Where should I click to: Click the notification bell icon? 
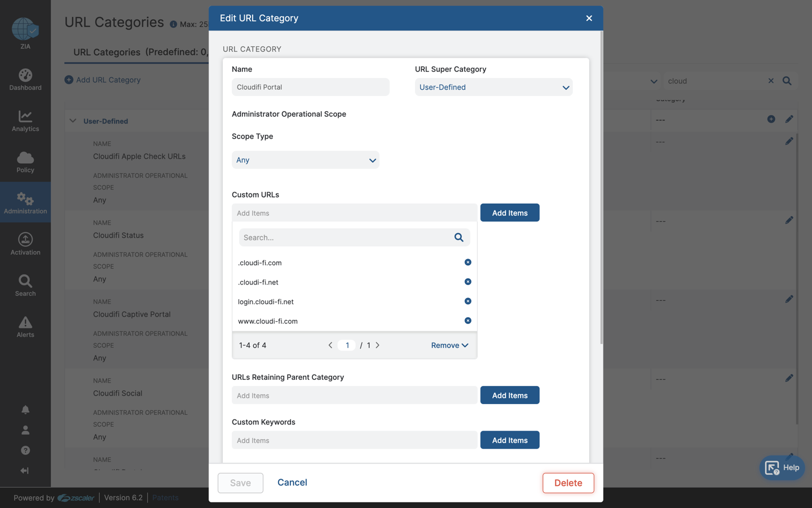(25, 410)
